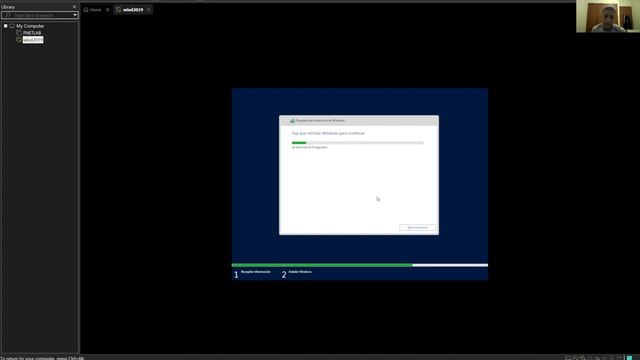The image size is (640, 360).
Task: Click step 1 gathering information label
Action: point(256,272)
